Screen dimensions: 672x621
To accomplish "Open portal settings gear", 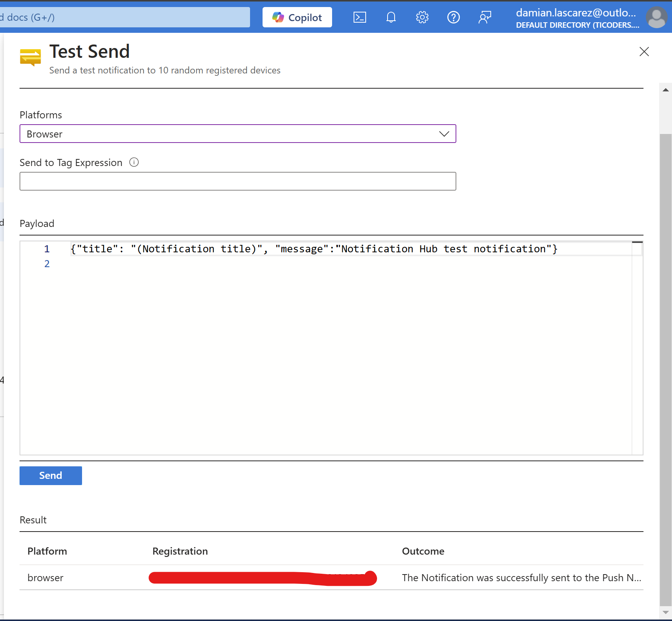I will click(x=422, y=17).
